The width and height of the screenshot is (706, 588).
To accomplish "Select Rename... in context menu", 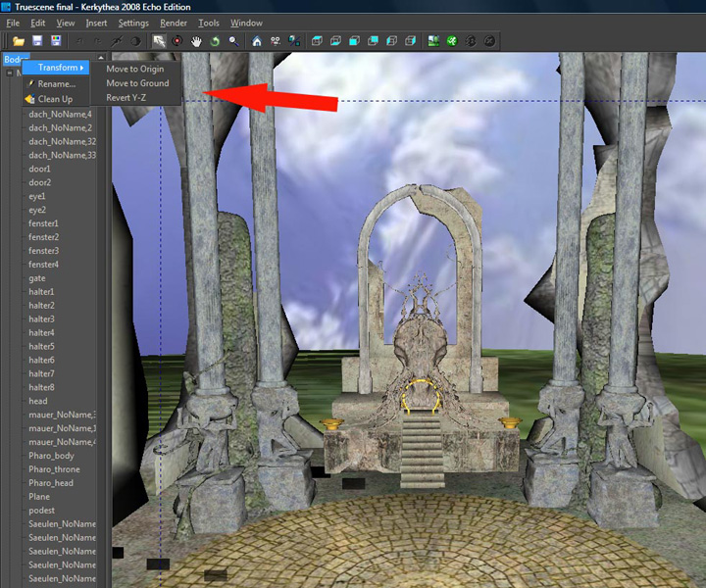I will click(56, 83).
